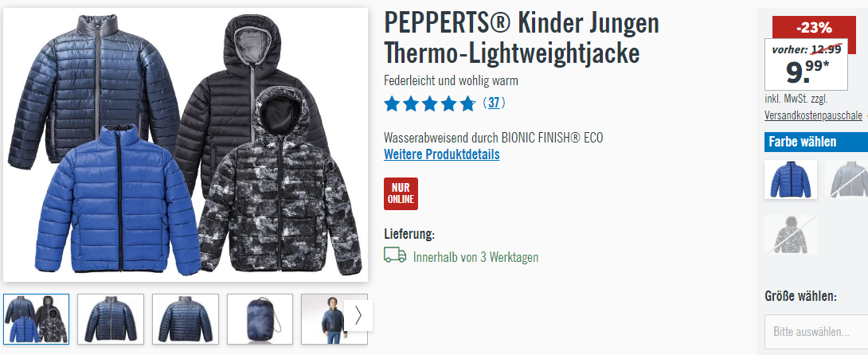Screen dimensions: 868x355
Task: Select the second thumbnail, navy jacket front
Action: [x=111, y=319]
